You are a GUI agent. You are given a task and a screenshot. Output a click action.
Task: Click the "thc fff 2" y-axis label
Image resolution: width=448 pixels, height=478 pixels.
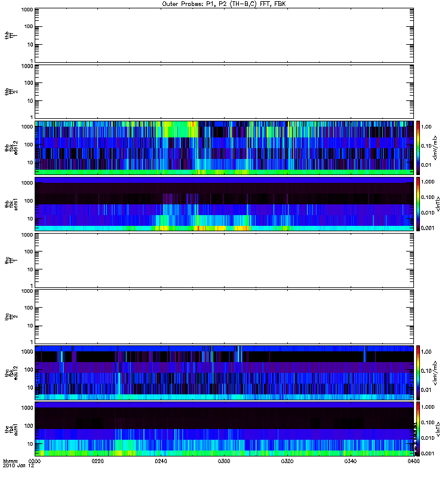click(11, 317)
